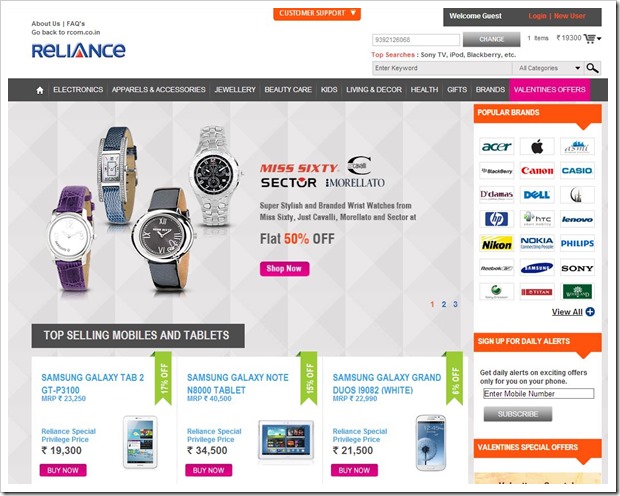Click the search magnifier icon
The width and height of the screenshot is (620, 496).
(592, 68)
